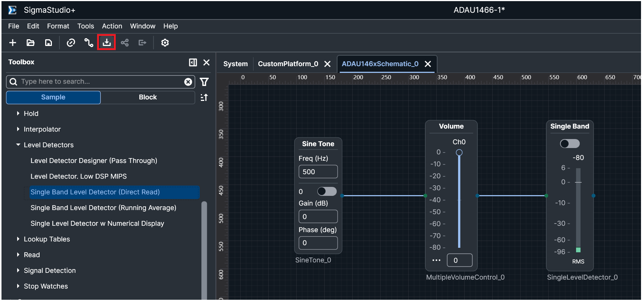Click the Toolbox search input field
Viewport: 644px width, 302px height.
click(x=101, y=82)
